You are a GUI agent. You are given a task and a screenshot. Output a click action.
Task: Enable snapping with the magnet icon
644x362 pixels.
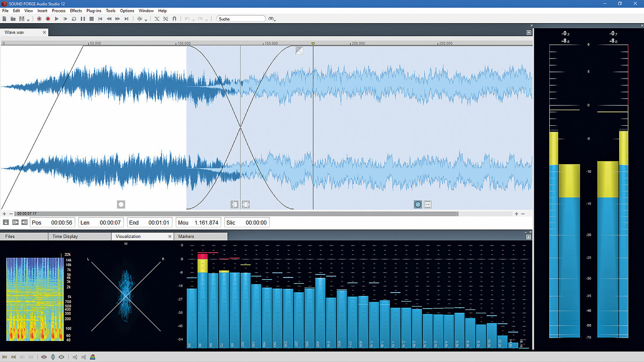174,18
